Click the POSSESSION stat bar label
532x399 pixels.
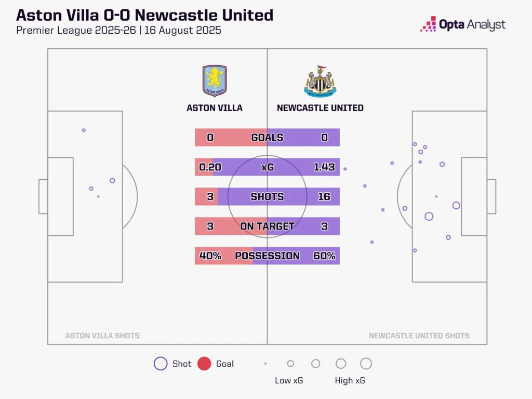[x=267, y=256]
